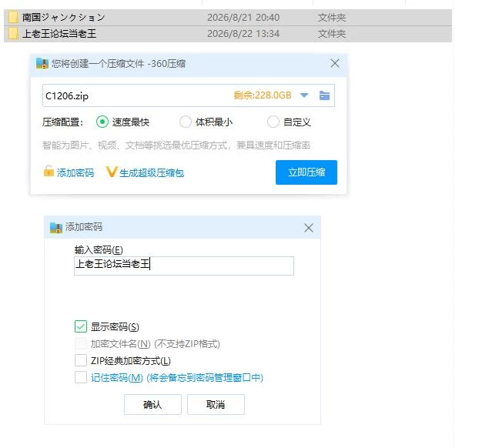The height and width of the screenshot is (448, 489).
Task: Click the date 2026/8/22 13:34
Action: (243, 34)
